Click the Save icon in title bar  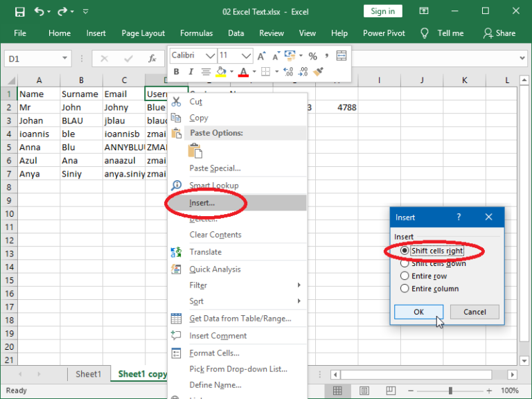(x=19, y=12)
